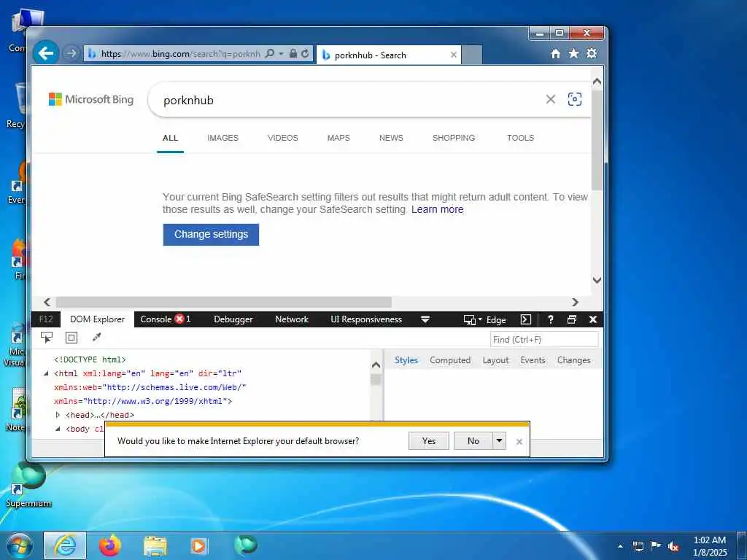Click the horizontal scroll right arrow
The image size is (747, 560).
point(575,302)
